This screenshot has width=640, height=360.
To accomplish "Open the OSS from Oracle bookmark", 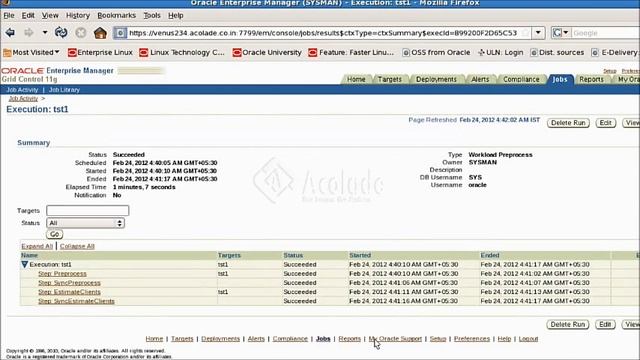I will [436, 52].
